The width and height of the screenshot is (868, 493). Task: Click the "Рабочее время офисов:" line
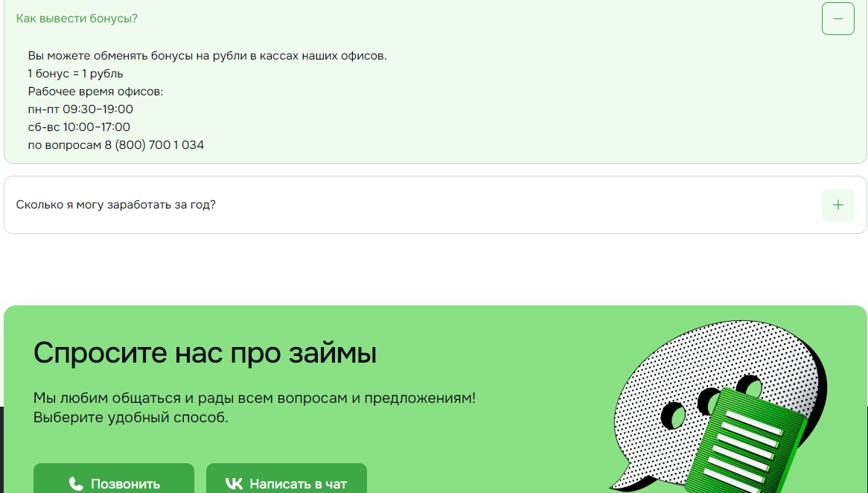pos(95,92)
